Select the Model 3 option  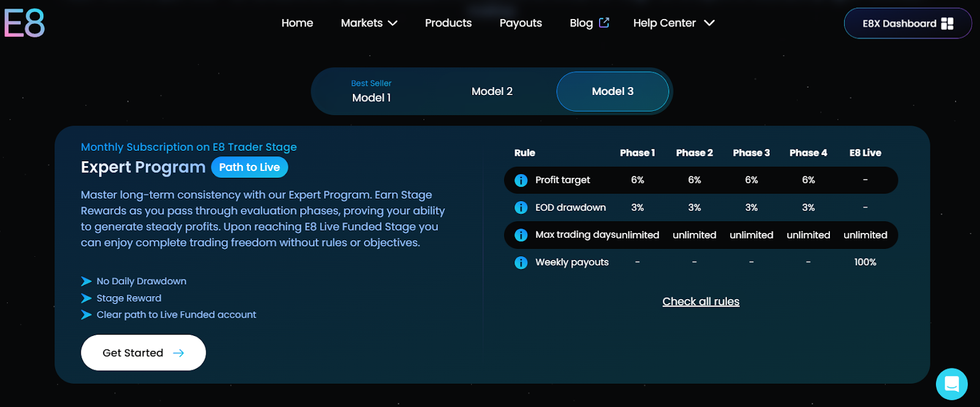[x=612, y=91]
